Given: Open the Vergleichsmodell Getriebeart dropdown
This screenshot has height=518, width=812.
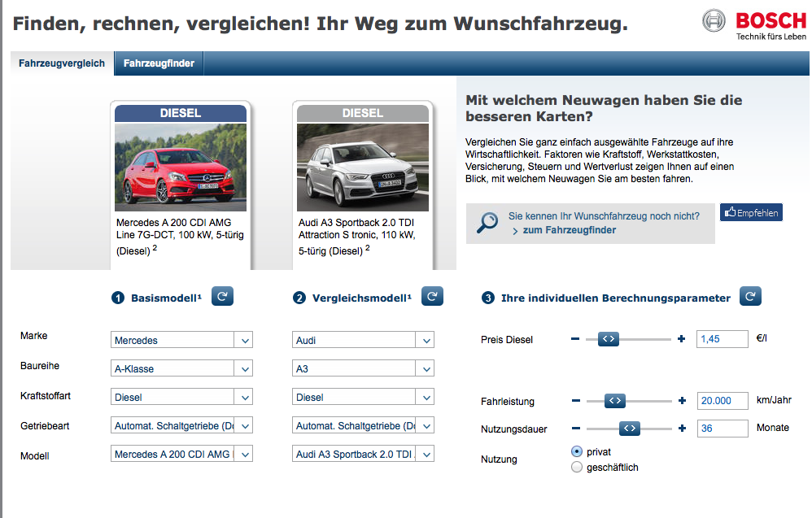Looking at the screenshot, I should click(x=363, y=425).
